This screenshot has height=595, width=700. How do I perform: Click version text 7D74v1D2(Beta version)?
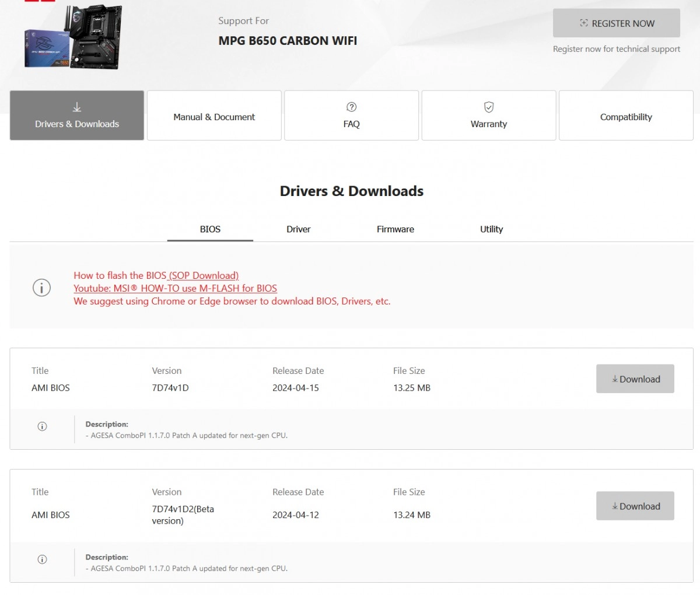183,514
